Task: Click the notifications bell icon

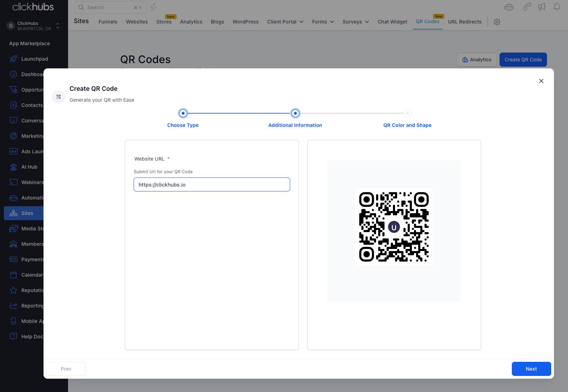Action: [x=557, y=7]
